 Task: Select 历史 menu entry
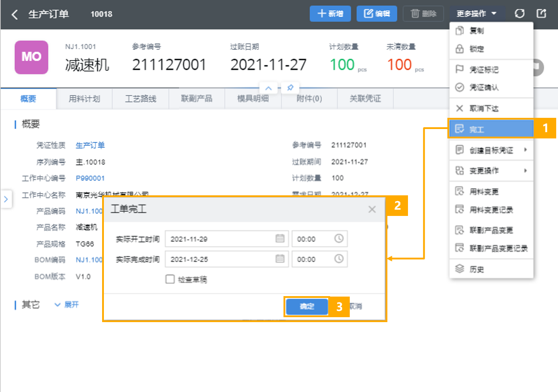coord(491,269)
